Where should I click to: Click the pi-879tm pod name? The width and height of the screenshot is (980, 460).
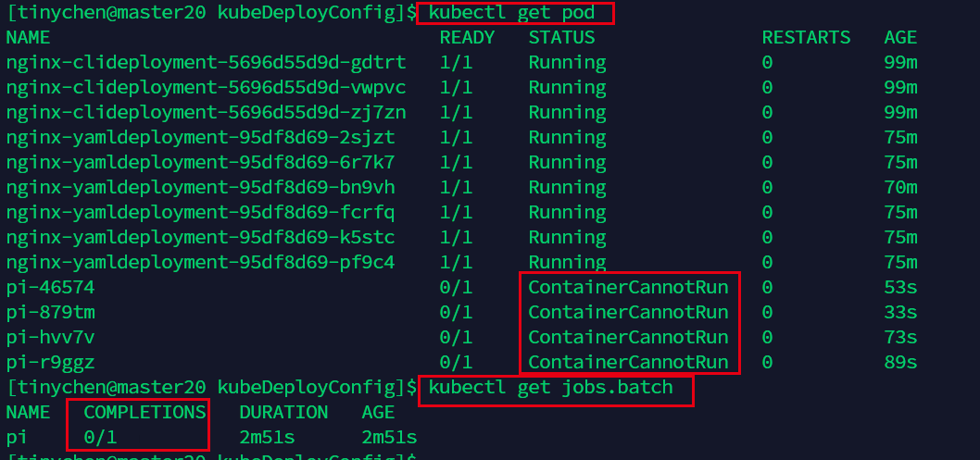(x=50, y=313)
